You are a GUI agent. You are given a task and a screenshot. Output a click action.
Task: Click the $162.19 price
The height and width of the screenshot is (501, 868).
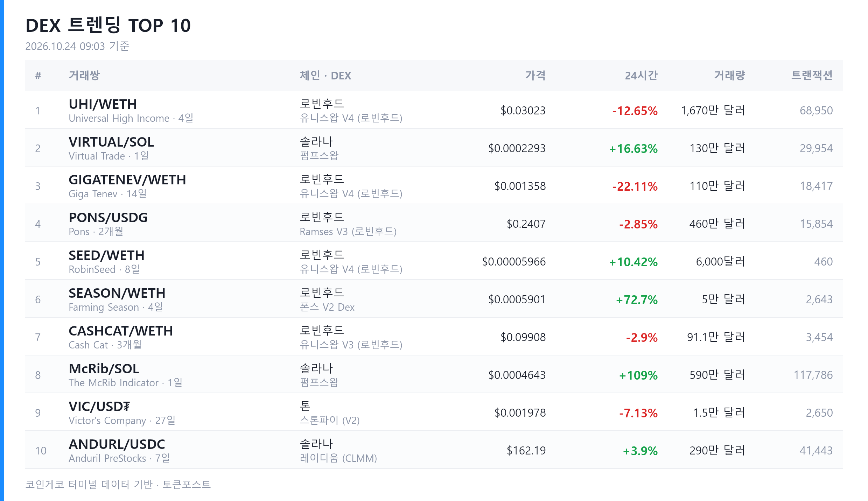(526, 451)
